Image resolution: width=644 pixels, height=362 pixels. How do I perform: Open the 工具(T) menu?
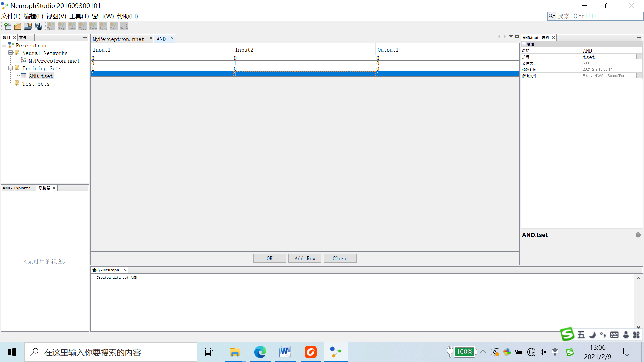point(79,16)
